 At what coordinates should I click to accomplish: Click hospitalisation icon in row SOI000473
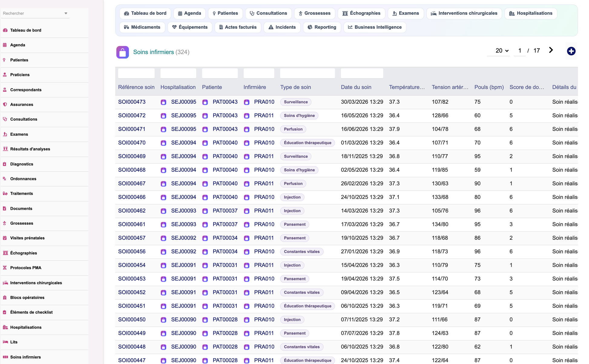(x=163, y=102)
